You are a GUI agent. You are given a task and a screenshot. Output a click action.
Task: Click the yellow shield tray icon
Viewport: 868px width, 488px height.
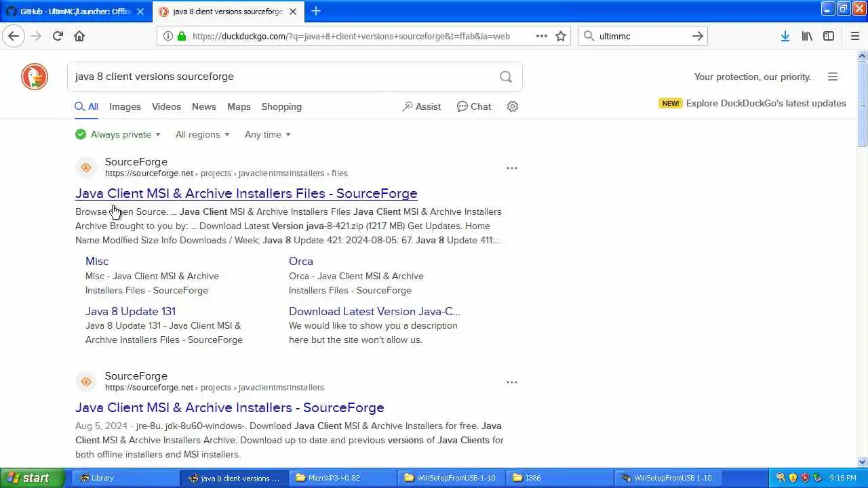[793, 478]
